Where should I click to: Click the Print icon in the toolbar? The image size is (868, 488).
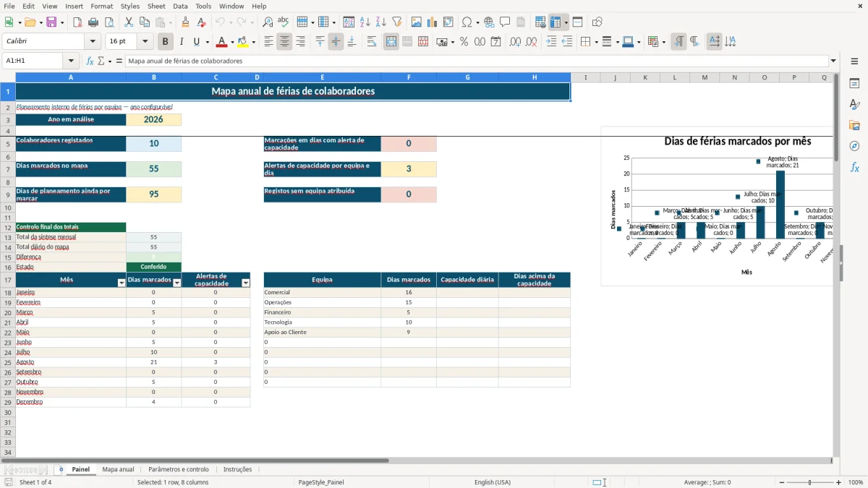click(x=93, y=22)
